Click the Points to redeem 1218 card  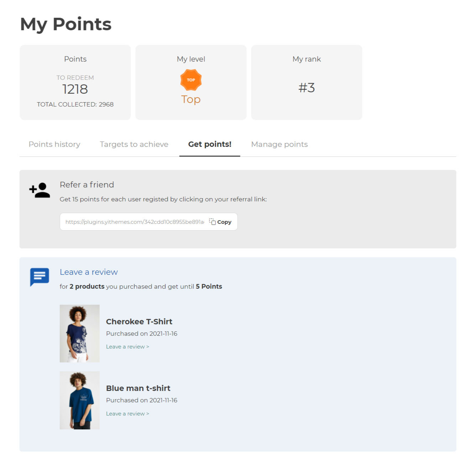(75, 83)
